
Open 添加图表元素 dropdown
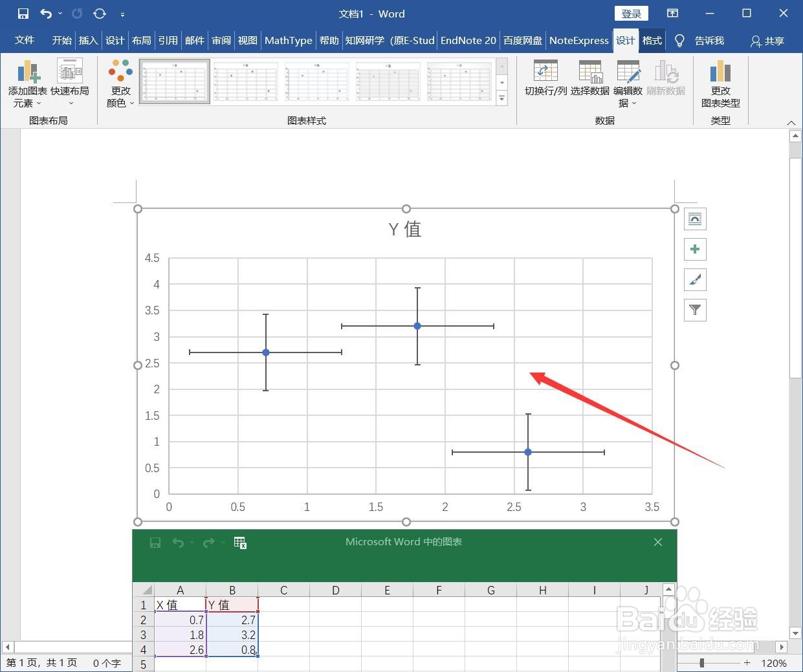tap(28, 84)
